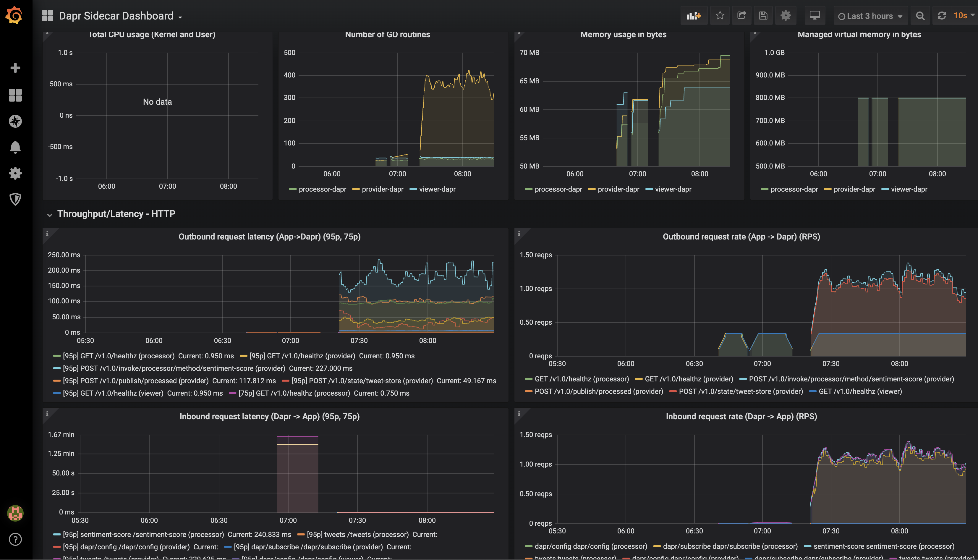Screen dimensions: 978x560
Task: Click the zoom out magnifier icon
Action: pyautogui.click(x=920, y=16)
